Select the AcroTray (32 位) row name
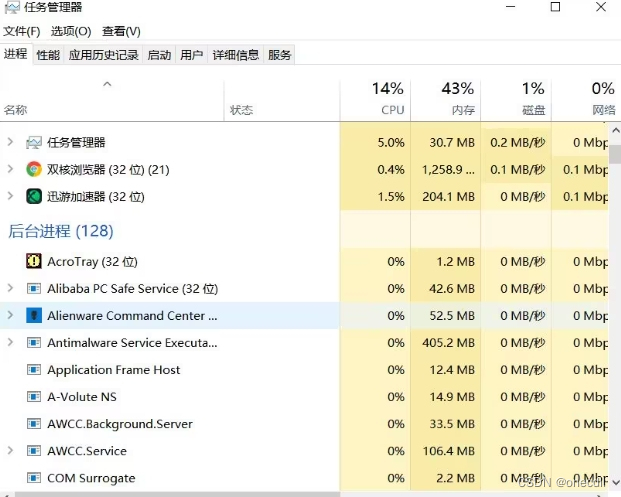 point(92,262)
